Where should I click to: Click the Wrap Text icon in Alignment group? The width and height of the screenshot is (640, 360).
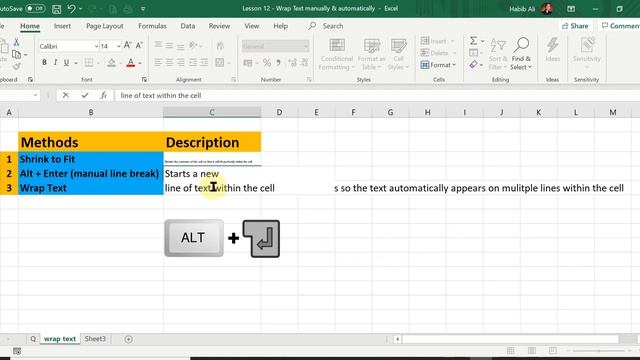tap(220, 46)
